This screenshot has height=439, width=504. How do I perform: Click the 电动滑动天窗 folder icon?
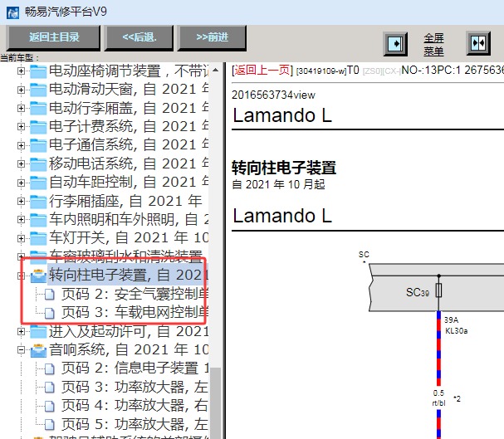(x=38, y=90)
